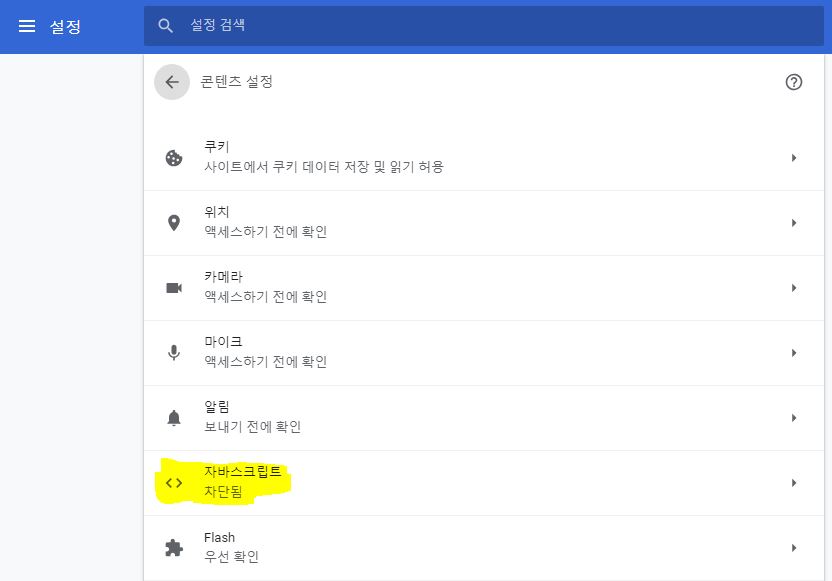
Task: Expand the Flash row arrow
Action: click(794, 548)
